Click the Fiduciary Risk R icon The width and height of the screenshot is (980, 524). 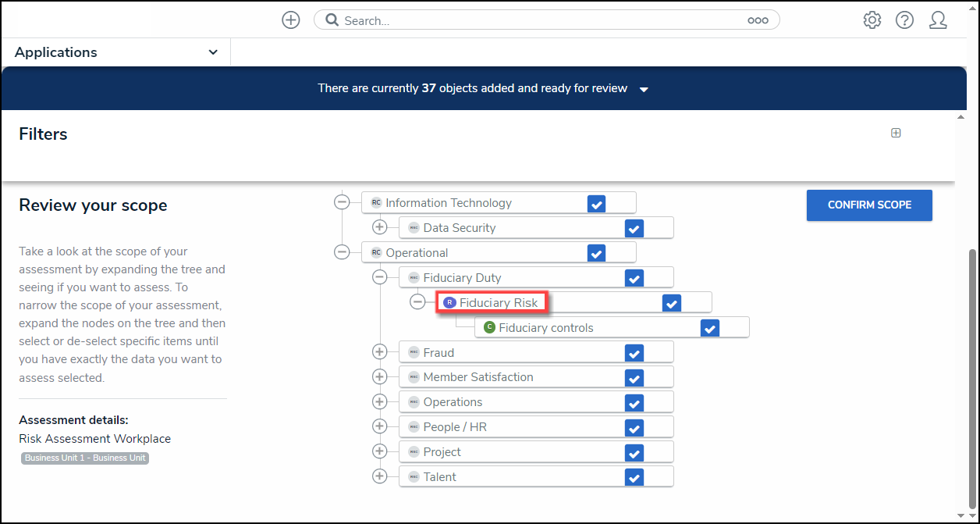click(449, 303)
